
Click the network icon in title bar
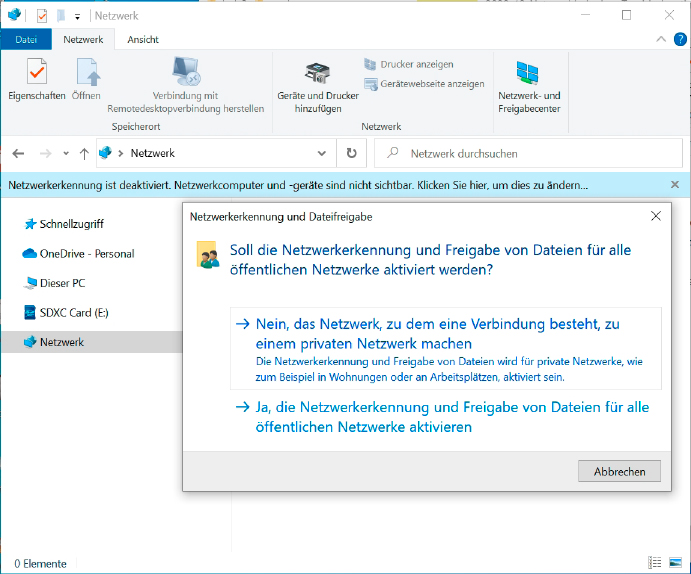pos(14,15)
